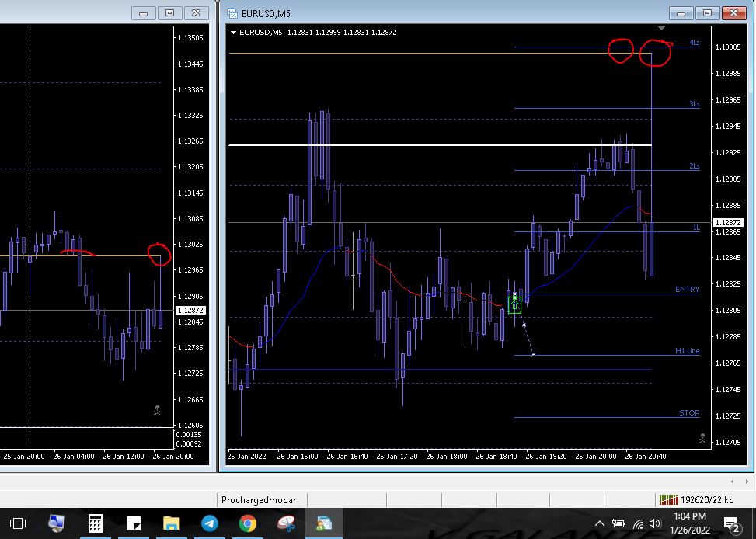Open Google Chrome from the taskbar
This screenshot has width=756, height=539.
pos(247,523)
